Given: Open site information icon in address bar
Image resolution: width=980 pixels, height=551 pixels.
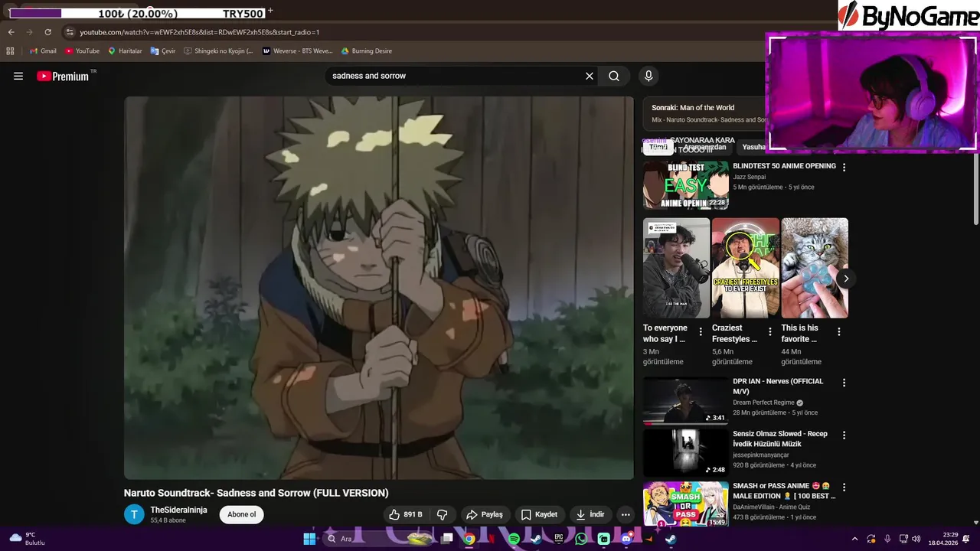Looking at the screenshot, I should (70, 32).
